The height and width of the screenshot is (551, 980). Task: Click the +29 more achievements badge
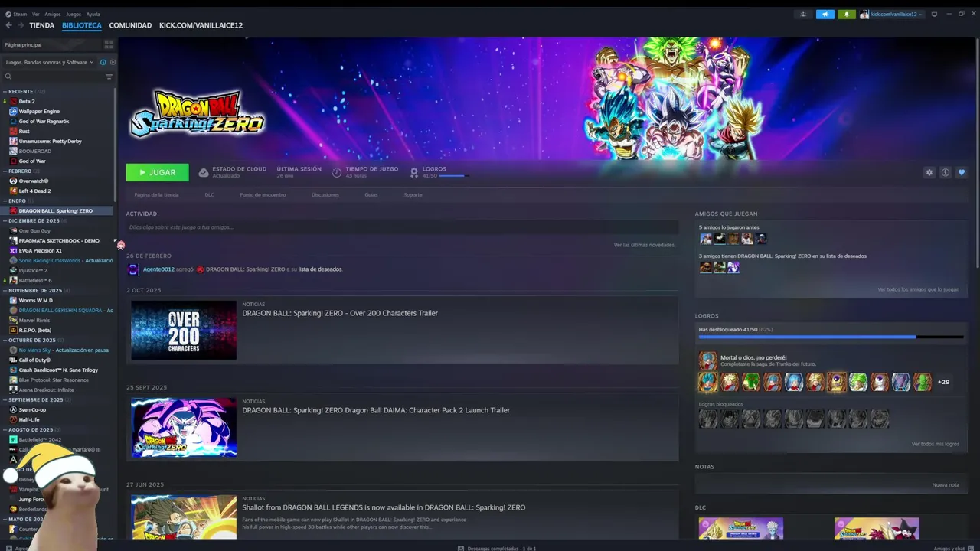(x=944, y=382)
